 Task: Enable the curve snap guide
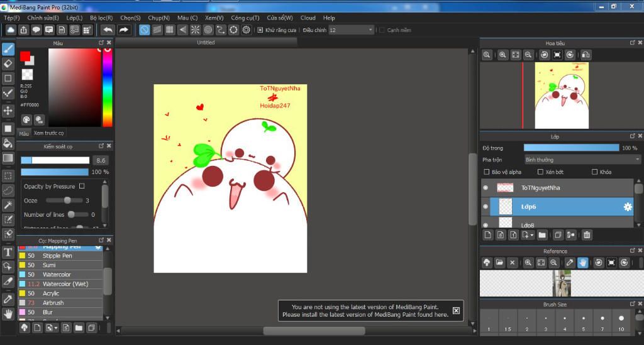click(x=221, y=30)
